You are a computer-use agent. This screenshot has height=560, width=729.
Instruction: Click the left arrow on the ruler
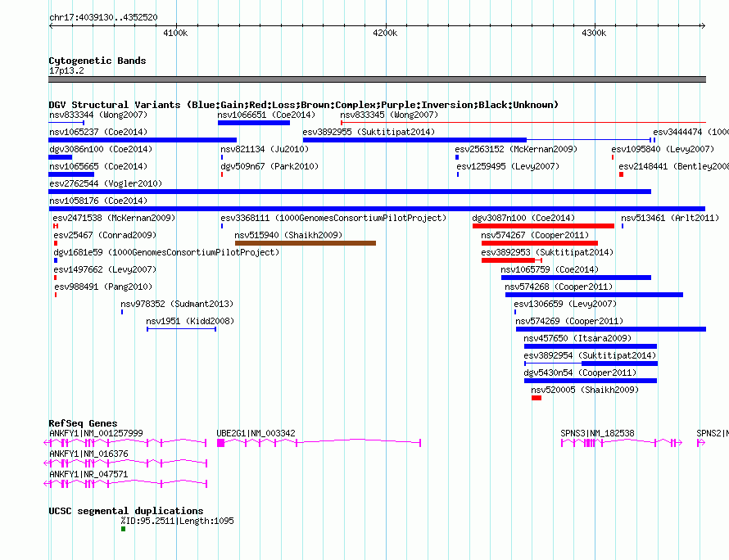[51, 25]
